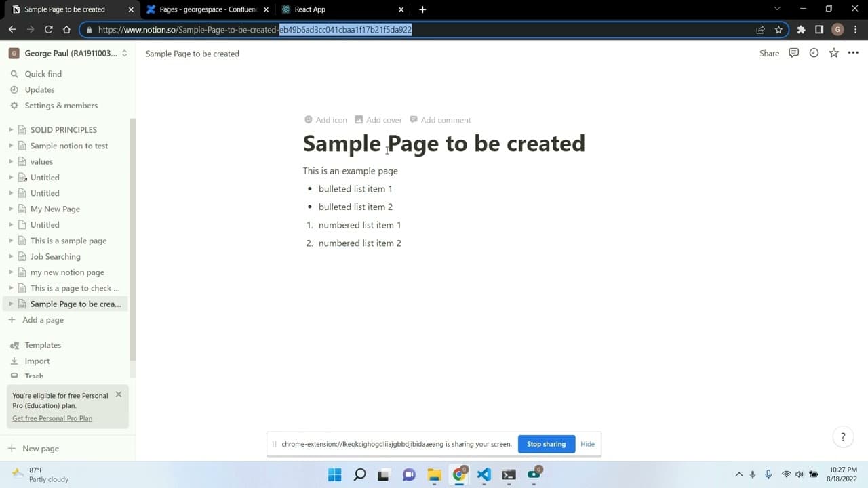Reload the page

coord(49,30)
